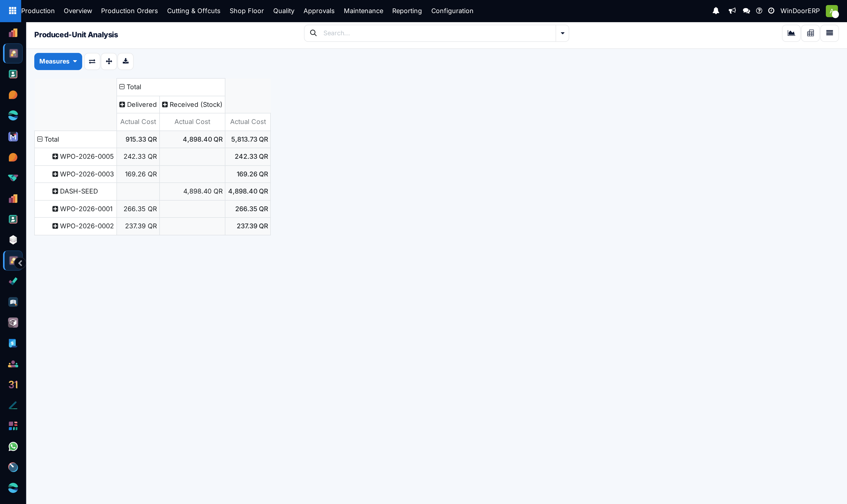Flip the pivot axis
The width and height of the screenshot is (847, 504).
[92, 61]
